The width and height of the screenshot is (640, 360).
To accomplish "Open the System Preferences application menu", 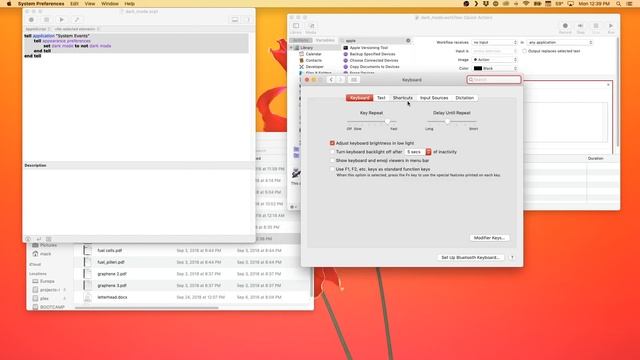I will [x=41, y=4].
